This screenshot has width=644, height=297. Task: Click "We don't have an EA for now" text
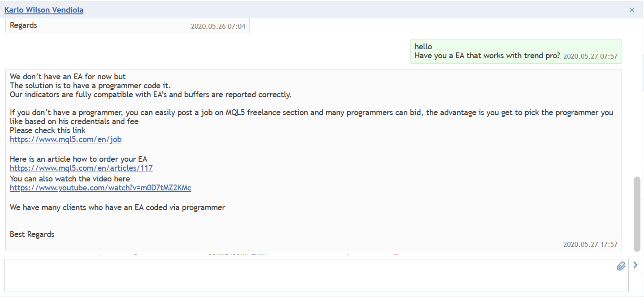coord(68,77)
